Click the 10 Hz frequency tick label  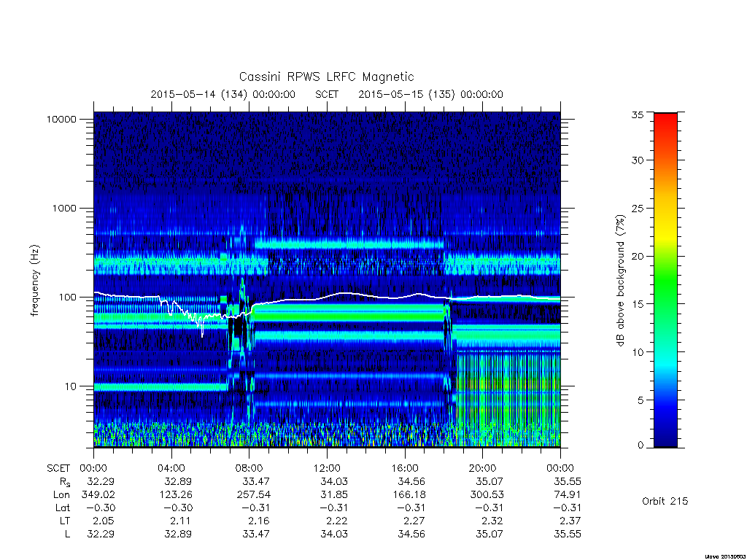[x=71, y=386]
